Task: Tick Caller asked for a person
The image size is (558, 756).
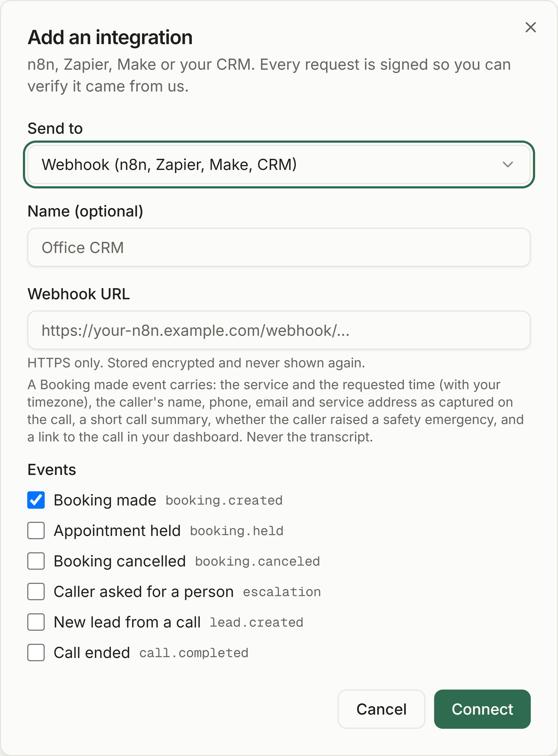Action: (x=36, y=592)
